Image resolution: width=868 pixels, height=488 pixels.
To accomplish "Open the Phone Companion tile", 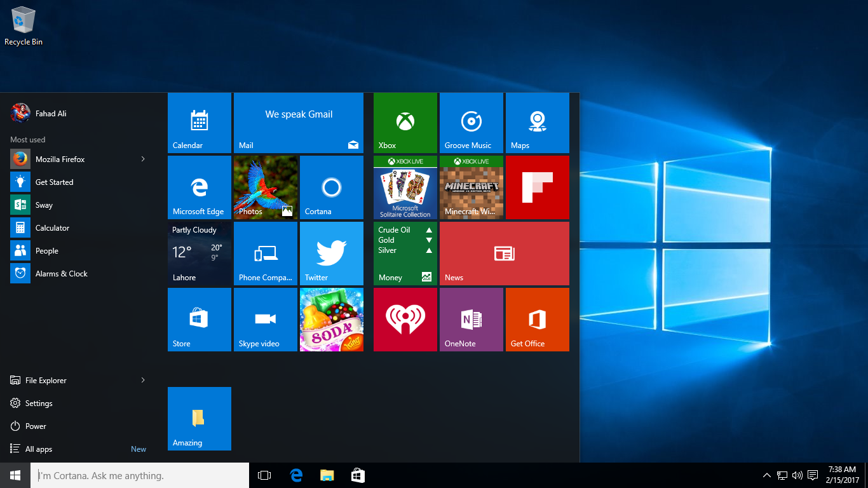I will click(x=266, y=254).
